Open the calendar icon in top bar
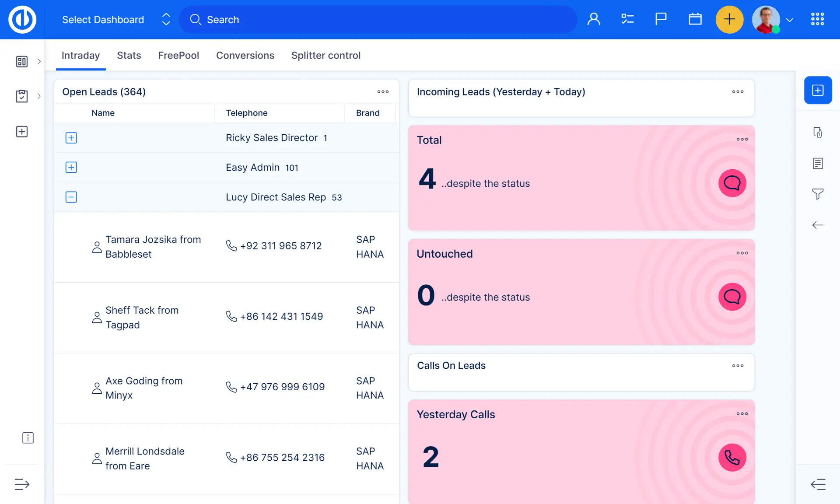 (x=695, y=19)
